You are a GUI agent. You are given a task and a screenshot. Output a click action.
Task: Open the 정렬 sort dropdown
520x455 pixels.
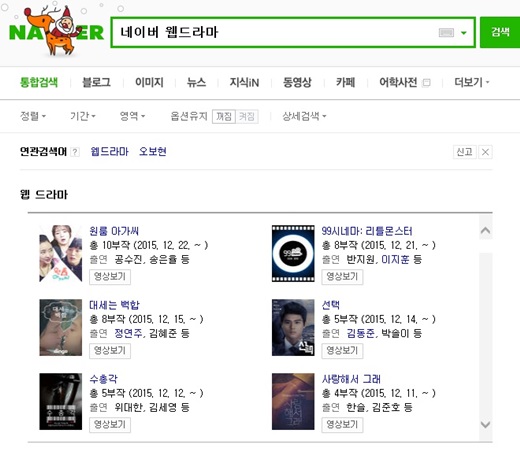(x=33, y=116)
